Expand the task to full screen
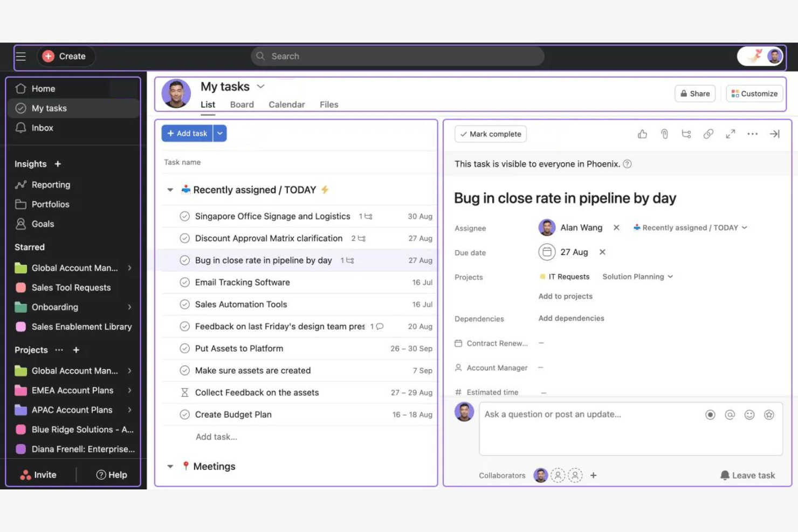This screenshot has height=532, width=798. point(731,134)
